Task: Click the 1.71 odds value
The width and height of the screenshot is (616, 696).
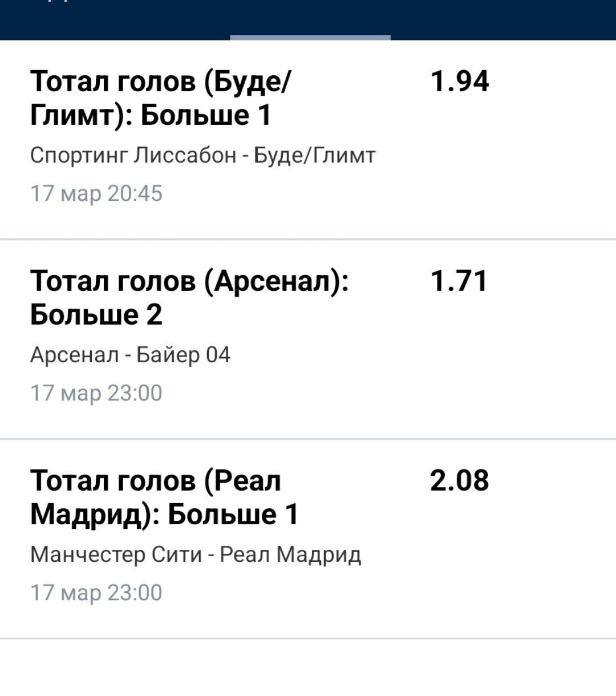Action: pyautogui.click(x=460, y=281)
